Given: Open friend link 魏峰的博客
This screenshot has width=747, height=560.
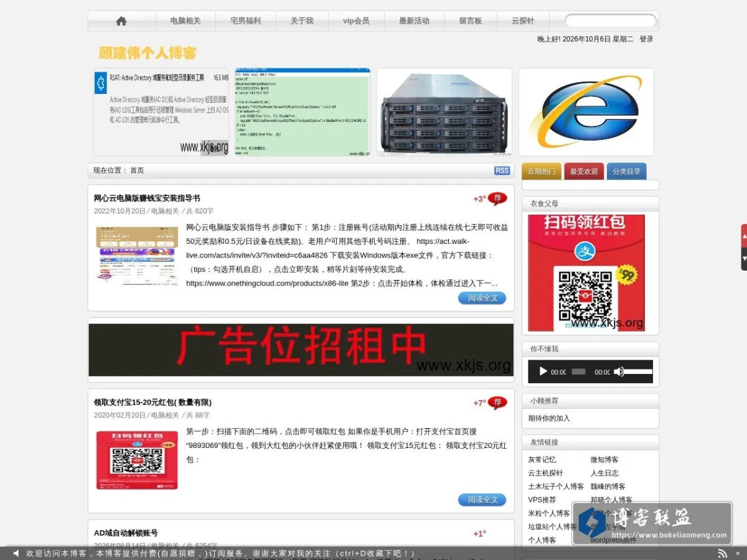Looking at the screenshot, I should tap(608, 487).
